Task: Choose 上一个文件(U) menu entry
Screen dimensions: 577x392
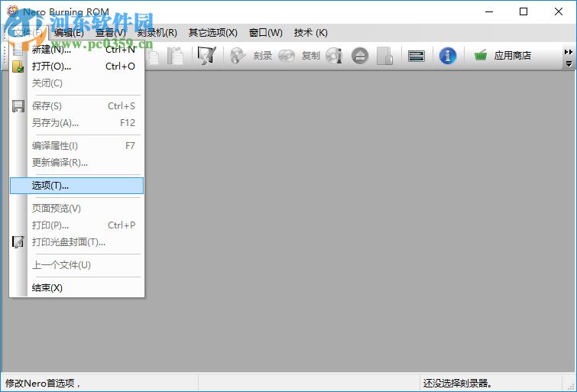Action: 77,265
